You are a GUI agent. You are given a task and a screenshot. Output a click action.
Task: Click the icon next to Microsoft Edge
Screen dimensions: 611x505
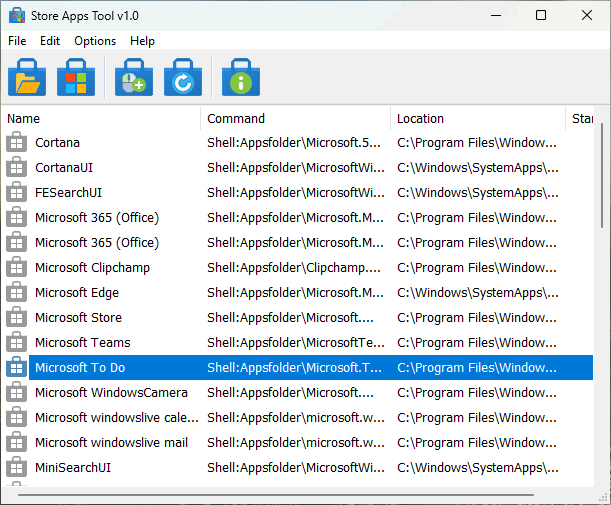[16, 293]
